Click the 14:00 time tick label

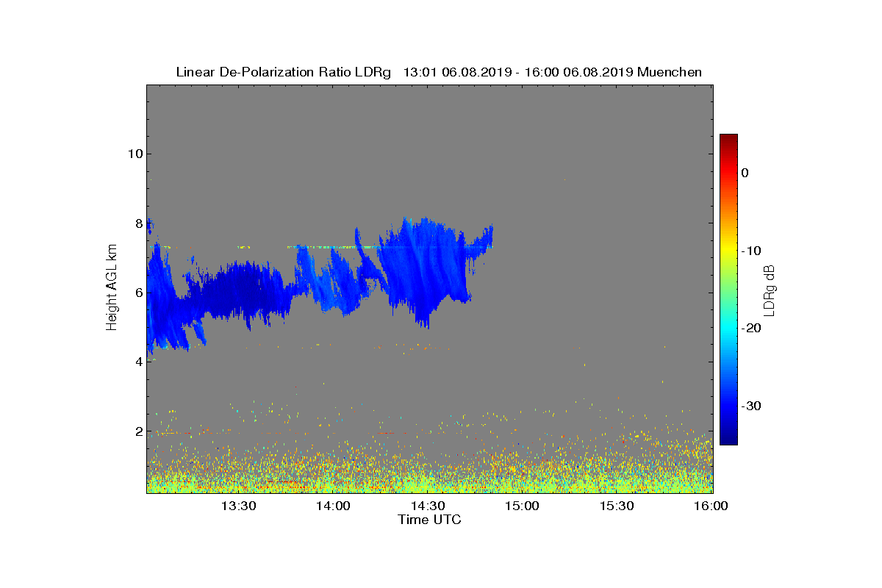333,506
